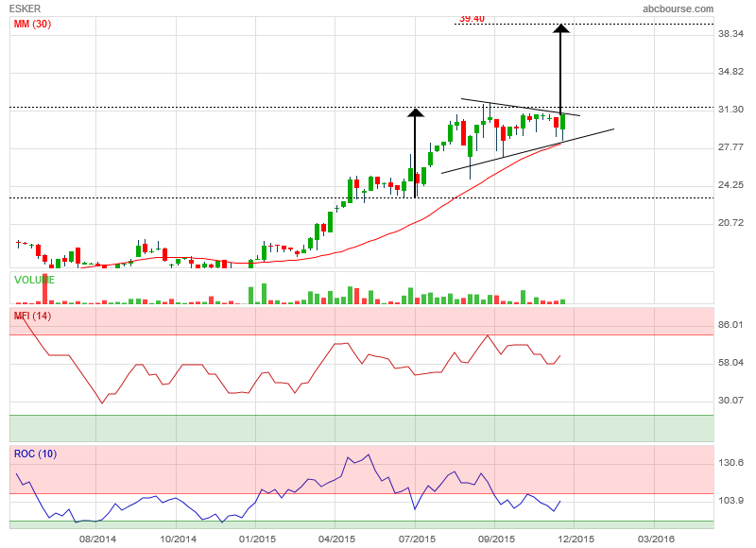Click the 86.01 MFI axis value
Viewport: 756px width, 548px height.
tap(730, 325)
